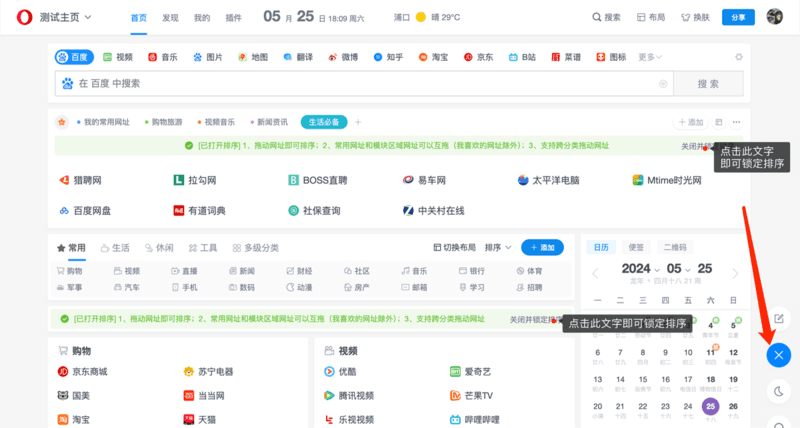Expand the 更多 search engines list
The width and height of the screenshot is (800, 428).
point(650,57)
